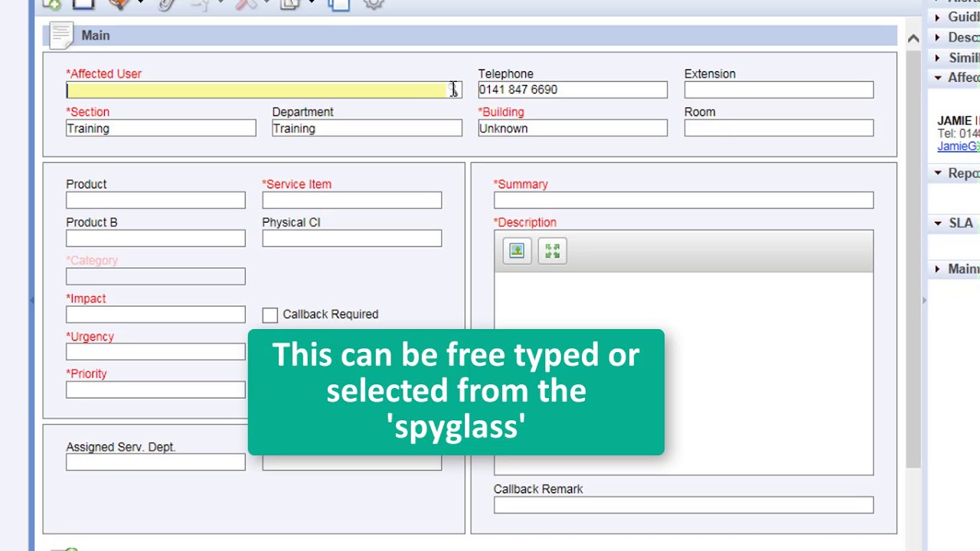Click the insert image icon in Description
This screenshot has width=980, height=551.
tap(517, 251)
